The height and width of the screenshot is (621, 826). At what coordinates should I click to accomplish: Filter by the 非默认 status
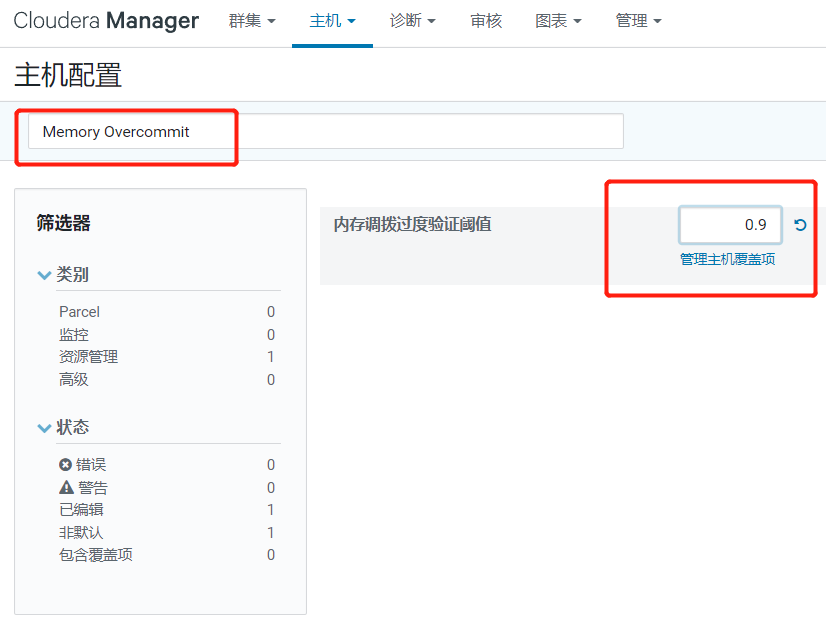tap(83, 532)
